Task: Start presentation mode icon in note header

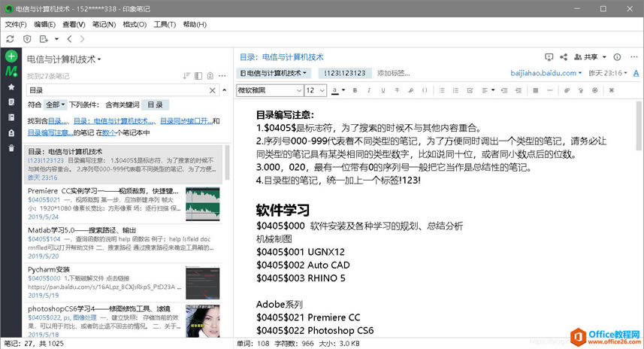Action: click(549, 57)
